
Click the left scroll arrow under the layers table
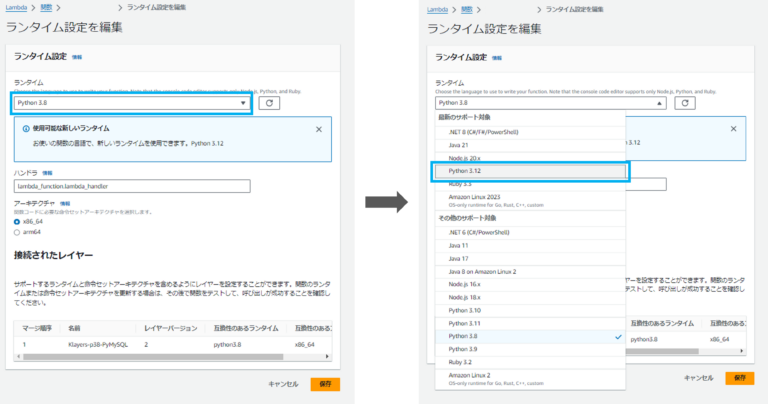[17, 356]
